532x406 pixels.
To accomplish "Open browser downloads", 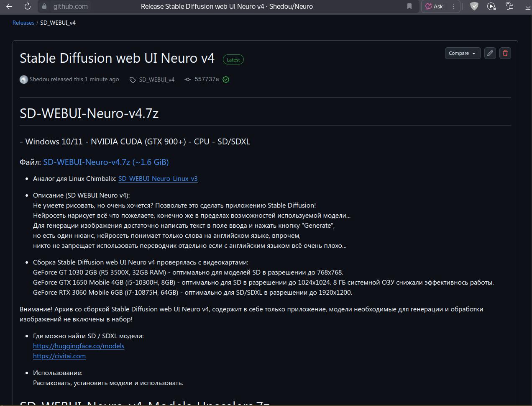I will point(528,6).
